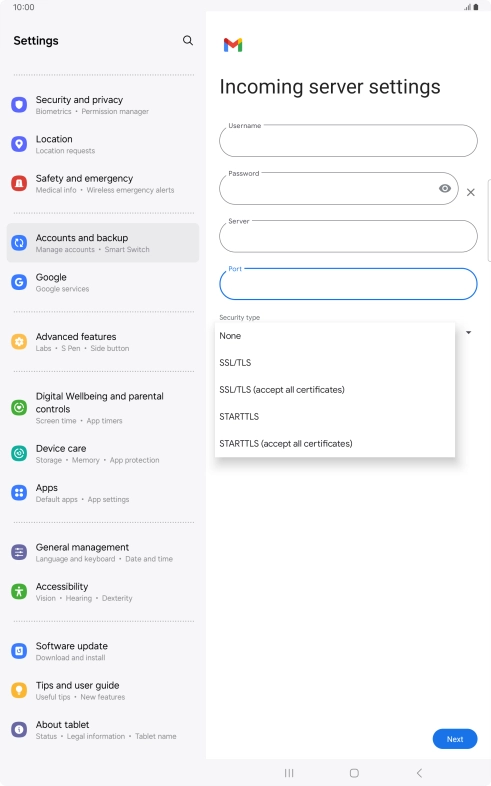The image size is (491, 786).
Task: Open Accessibility settings
Action: (103, 592)
